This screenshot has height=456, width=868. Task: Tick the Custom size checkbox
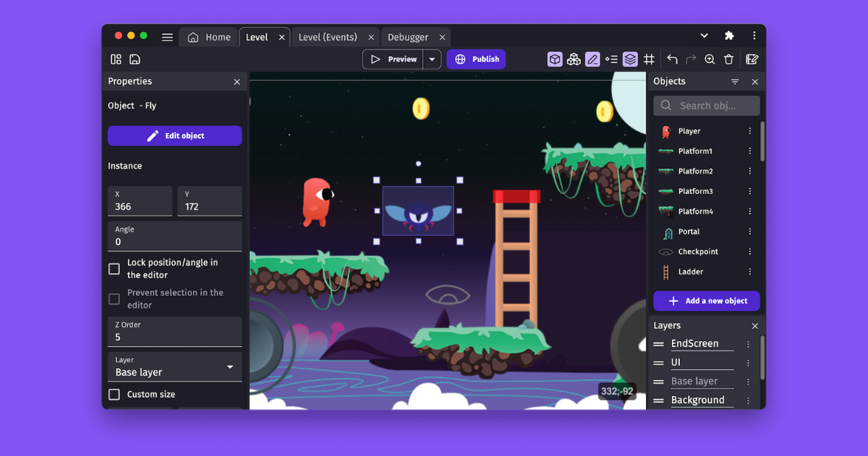[x=114, y=394]
